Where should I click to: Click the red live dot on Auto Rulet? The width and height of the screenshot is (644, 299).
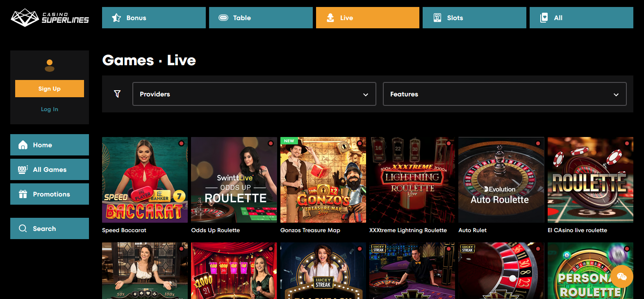click(x=538, y=143)
